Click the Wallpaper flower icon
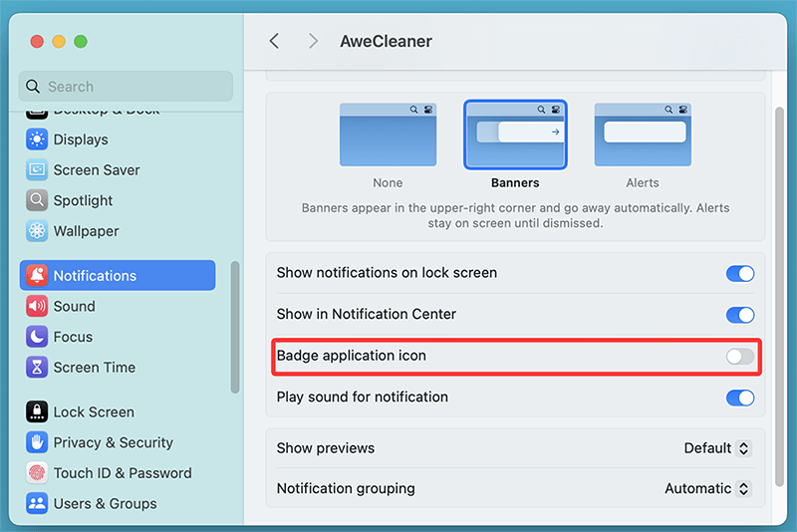Image resolution: width=797 pixels, height=532 pixels. click(37, 231)
